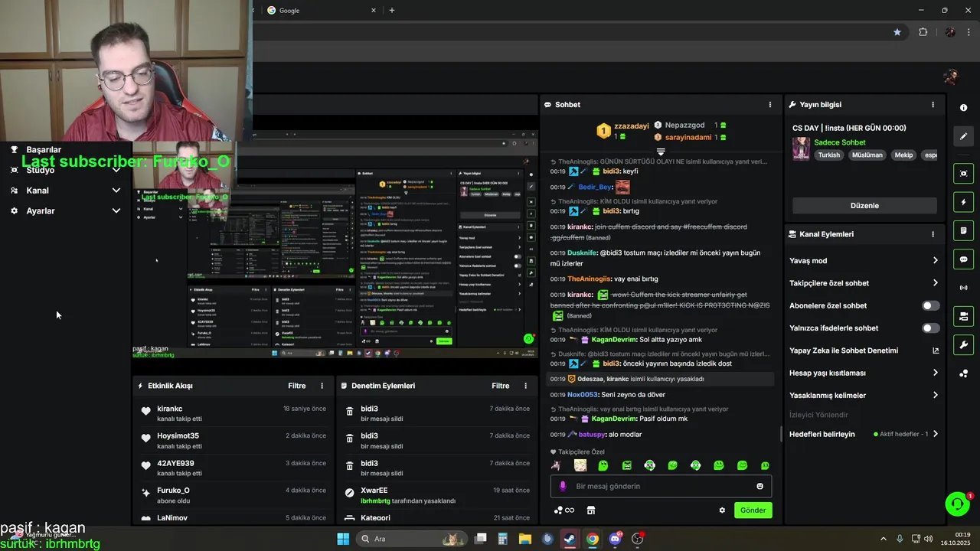The height and width of the screenshot is (551, 980).
Task: Open the green support headset bubble
Action: coord(957,504)
